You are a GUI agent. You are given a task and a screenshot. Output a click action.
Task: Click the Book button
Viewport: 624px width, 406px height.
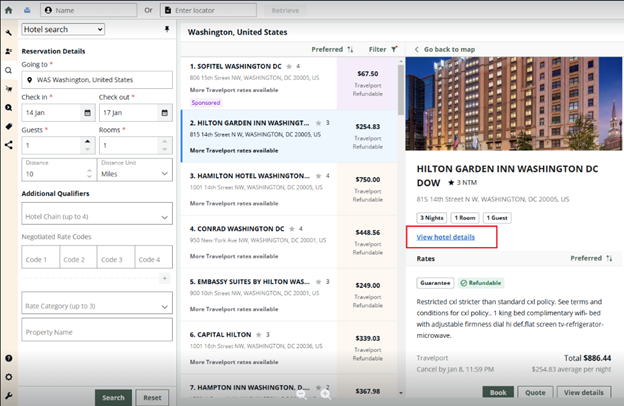click(498, 392)
